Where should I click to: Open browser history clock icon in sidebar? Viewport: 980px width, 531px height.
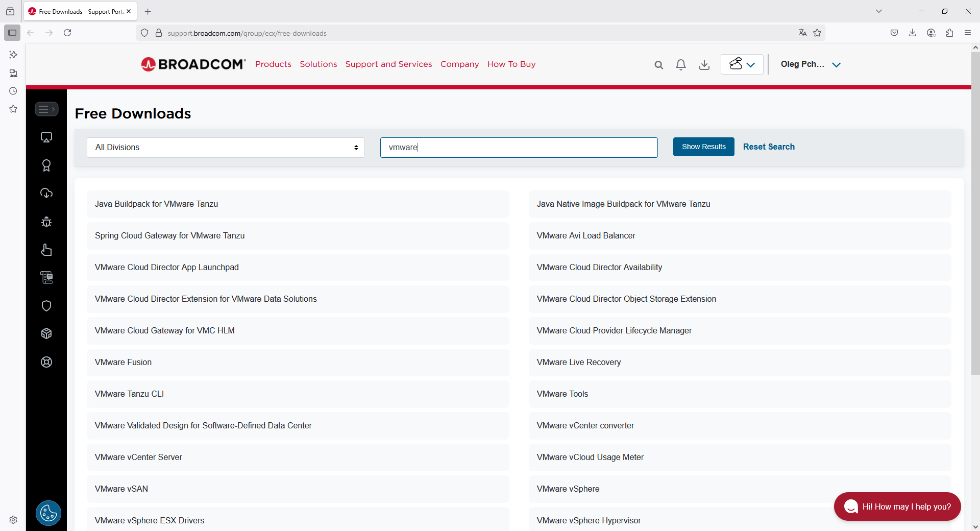(x=13, y=91)
